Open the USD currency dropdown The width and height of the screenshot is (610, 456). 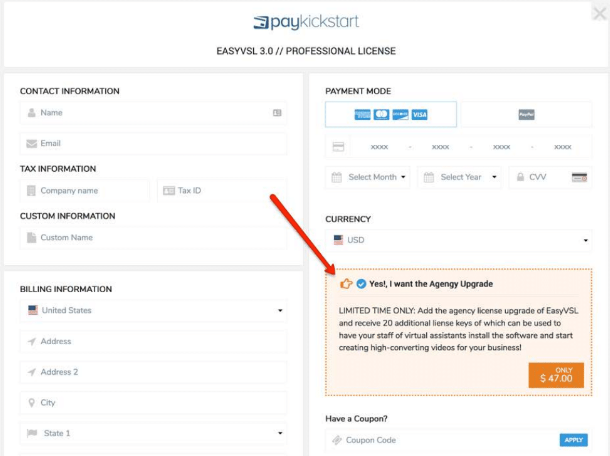pos(459,240)
